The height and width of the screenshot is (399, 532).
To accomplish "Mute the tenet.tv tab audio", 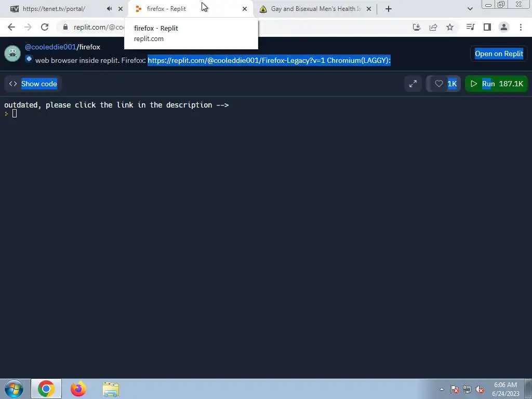I will click(x=109, y=9).
